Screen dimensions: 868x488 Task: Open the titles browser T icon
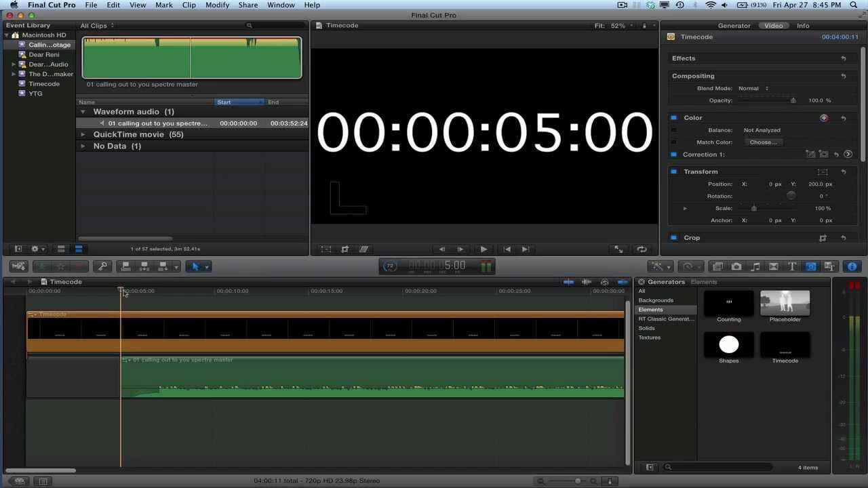pos(792,267)
